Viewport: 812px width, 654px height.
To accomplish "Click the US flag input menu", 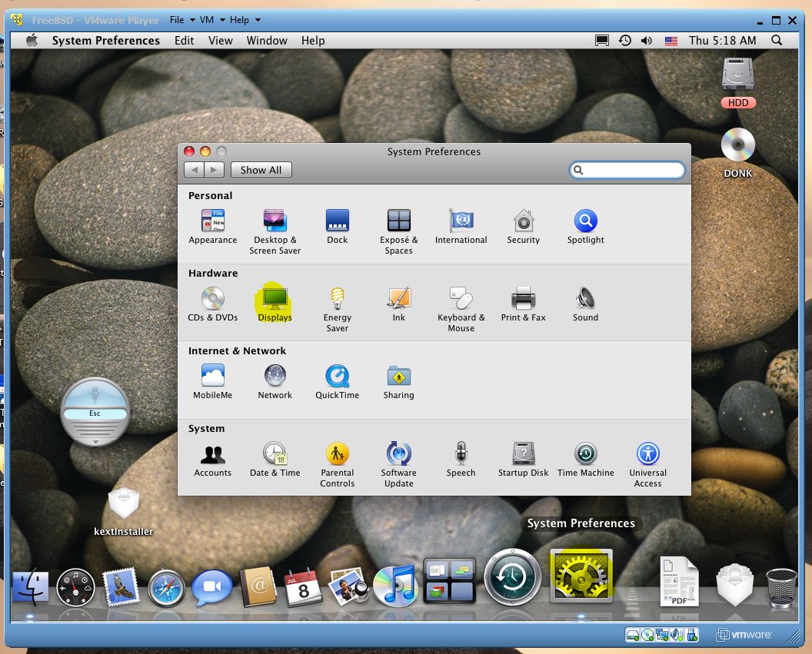I will tap(671, 41).
